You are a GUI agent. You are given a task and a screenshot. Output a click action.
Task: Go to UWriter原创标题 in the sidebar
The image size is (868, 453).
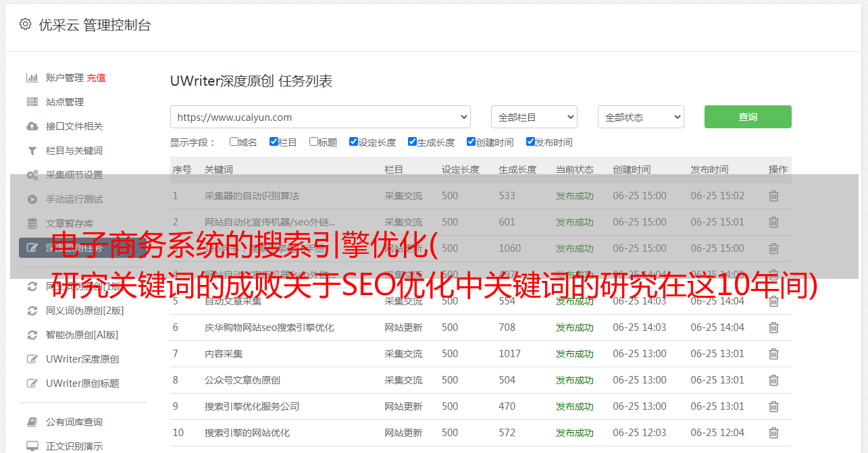[x=82, y=383]
